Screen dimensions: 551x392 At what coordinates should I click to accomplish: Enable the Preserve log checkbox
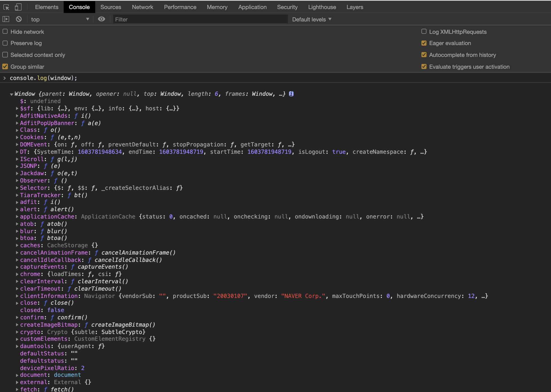tap(5, 43)
